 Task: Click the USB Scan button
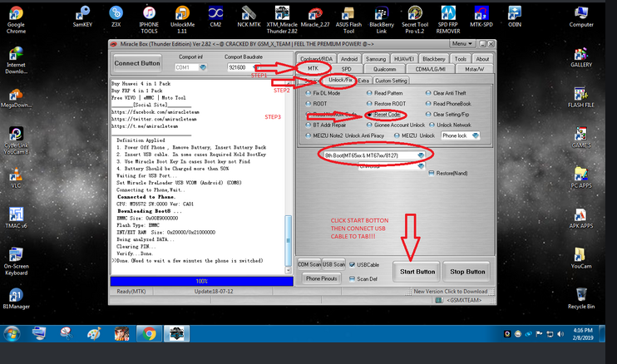[x=333, y=264]
